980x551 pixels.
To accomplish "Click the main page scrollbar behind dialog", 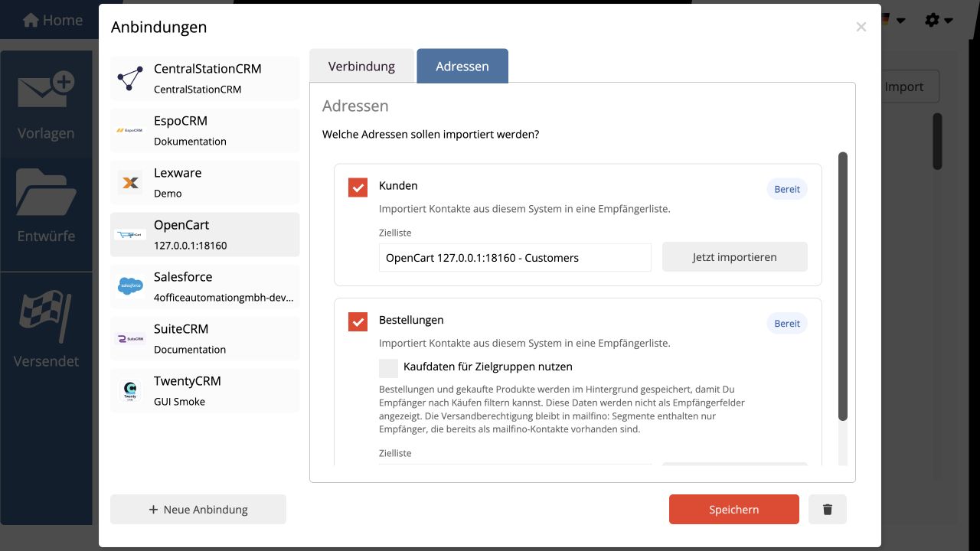I will 937,142.
